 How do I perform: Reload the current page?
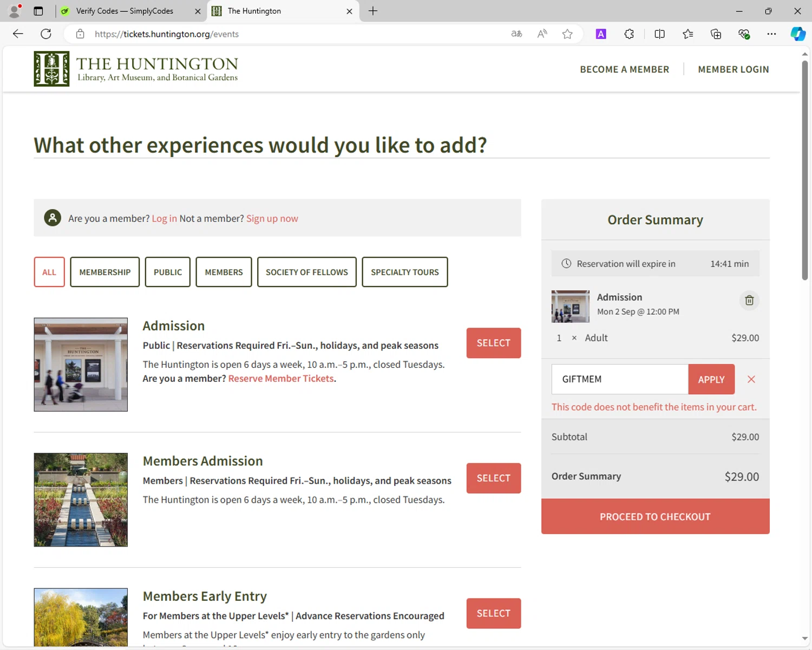[46, 34]
